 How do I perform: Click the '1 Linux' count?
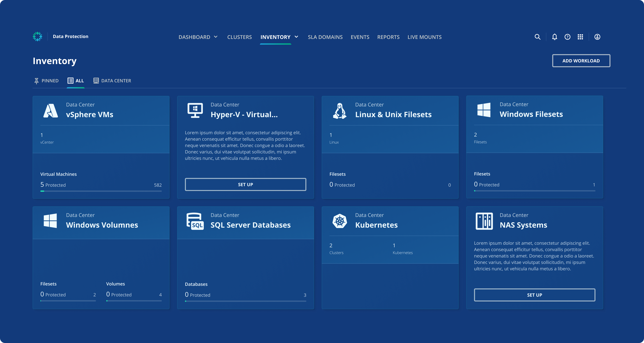click(334, 138)
